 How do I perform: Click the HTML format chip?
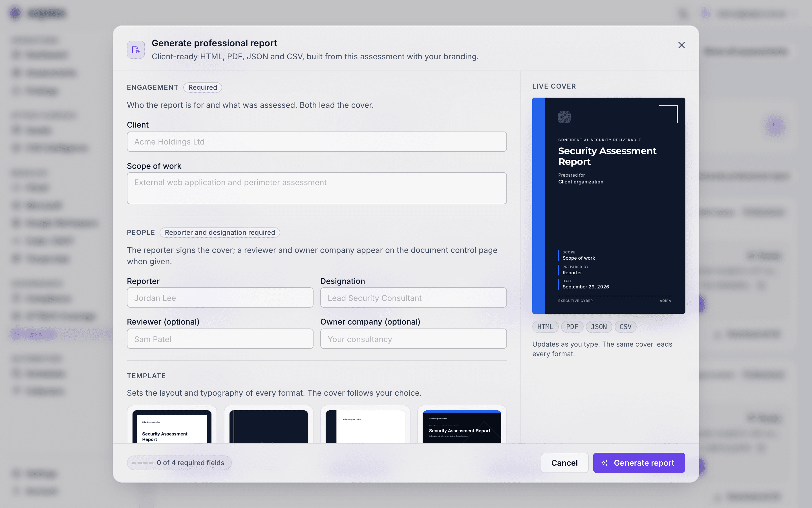tap(545, 327)
